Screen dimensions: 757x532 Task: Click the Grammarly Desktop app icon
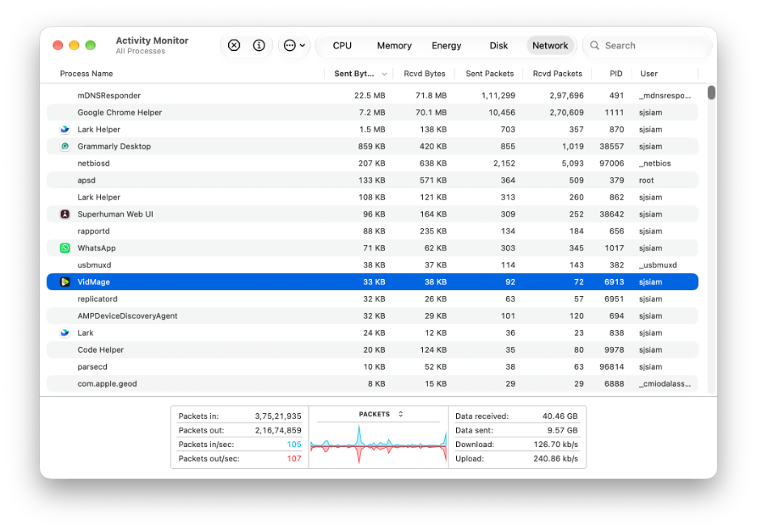[x=65, y=146]
